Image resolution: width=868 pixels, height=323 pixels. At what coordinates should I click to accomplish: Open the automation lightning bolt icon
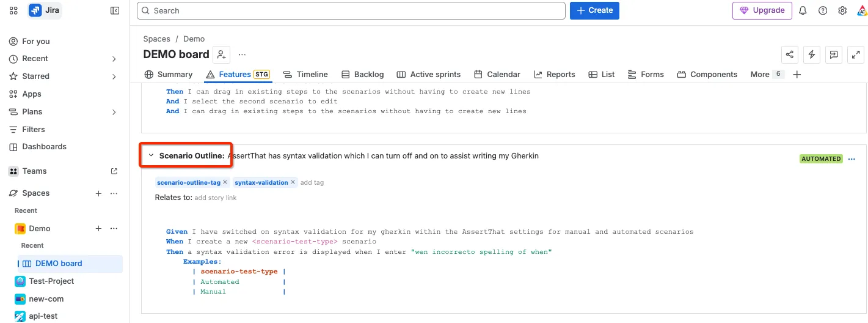pyautogui.click(x=812, y=54)
